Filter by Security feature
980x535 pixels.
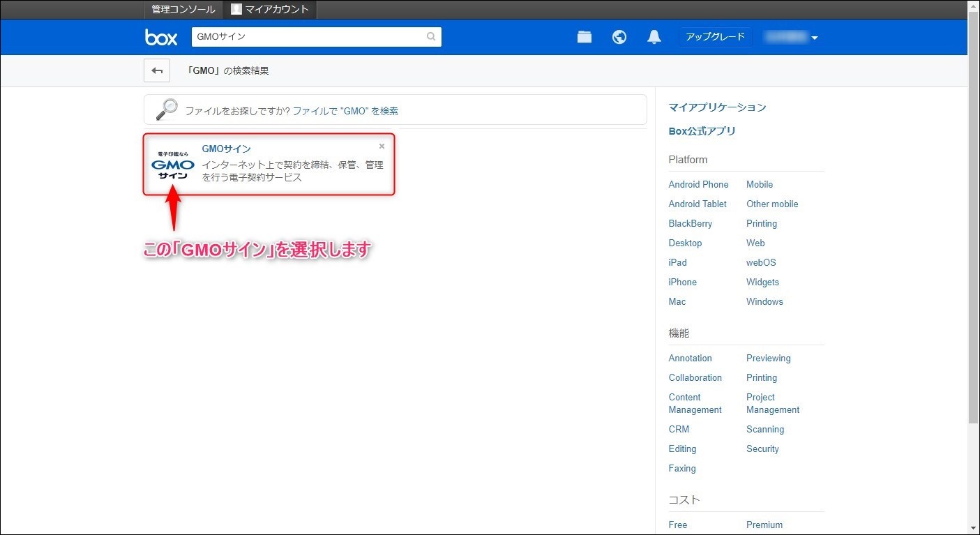pos(762,449)
